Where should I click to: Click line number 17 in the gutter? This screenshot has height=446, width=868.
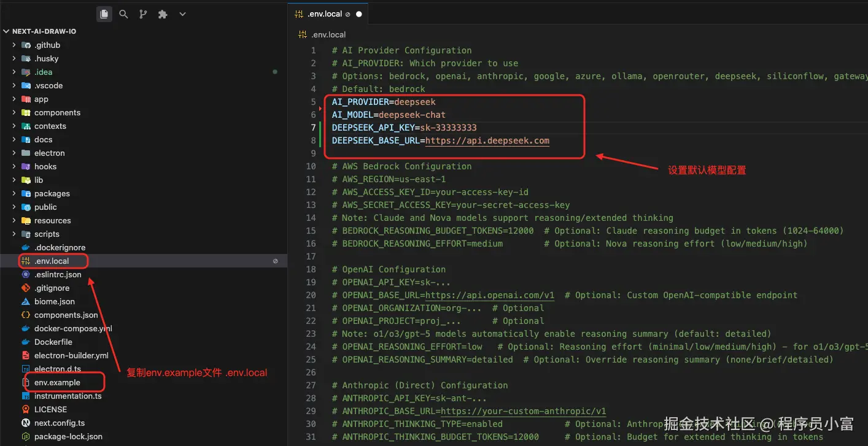pos(311,256)
